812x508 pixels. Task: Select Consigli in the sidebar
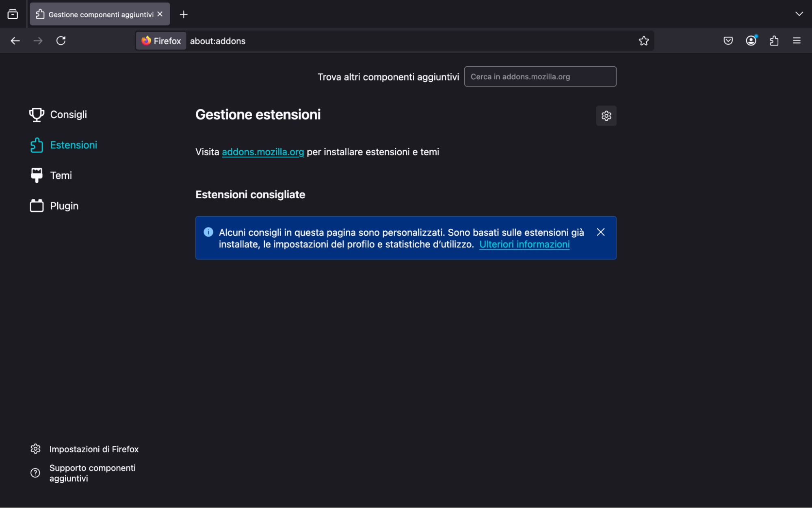coord(68,115)
